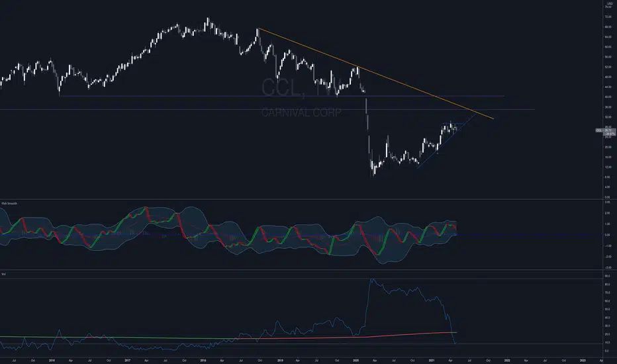
Task: Click the 2019 year label on time axis
Action: tap(280, 360)
